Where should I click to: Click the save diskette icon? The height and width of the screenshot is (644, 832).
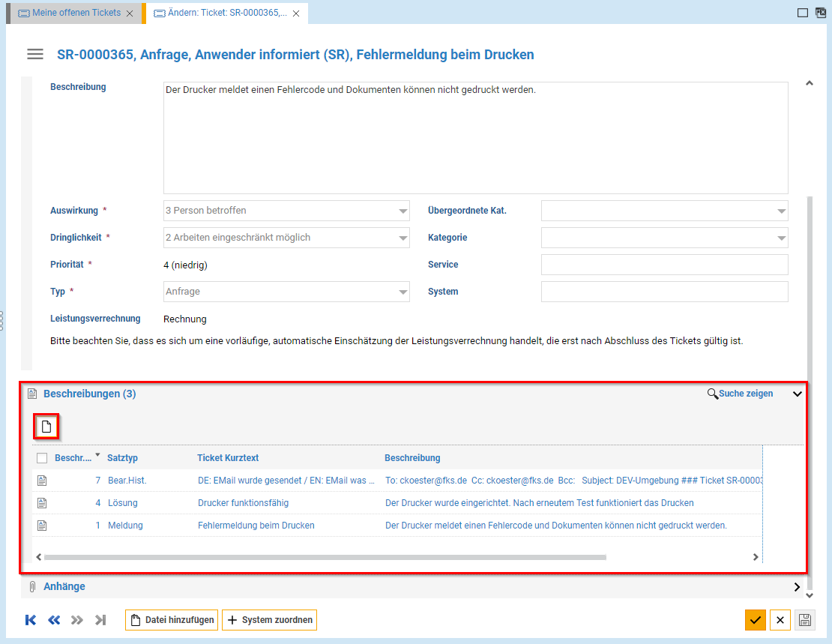click(x=804, y=620)
